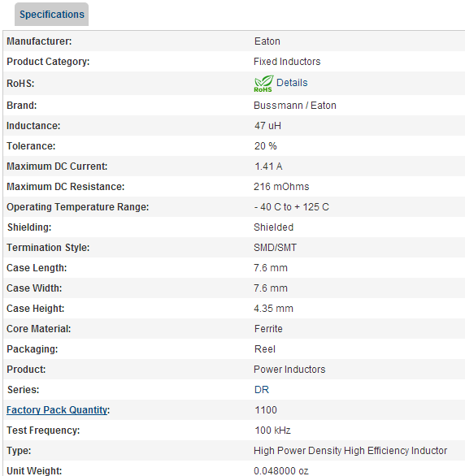Open the RoHS Details link
Viewport: 465px width, 476px height.
(292, 83)
